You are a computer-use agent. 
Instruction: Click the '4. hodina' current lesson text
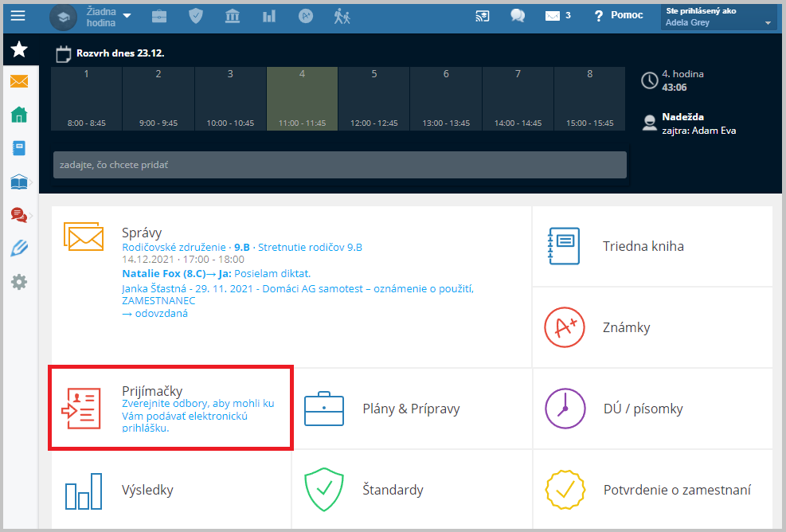tap(682, 74)
